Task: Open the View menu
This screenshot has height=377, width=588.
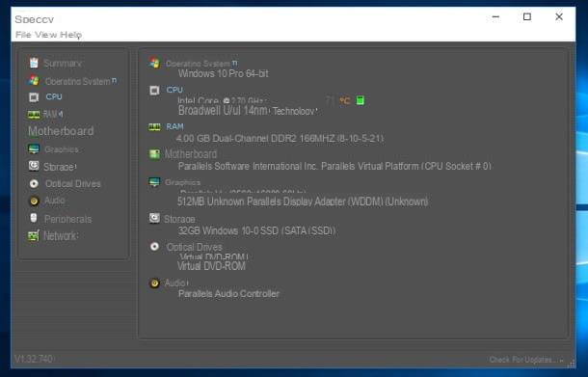Action: [45, 35]
